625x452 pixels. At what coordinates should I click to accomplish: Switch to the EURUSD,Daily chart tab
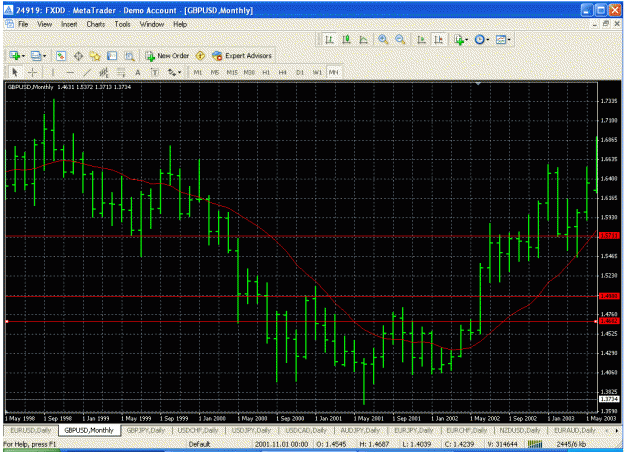(x=31, y=430)
